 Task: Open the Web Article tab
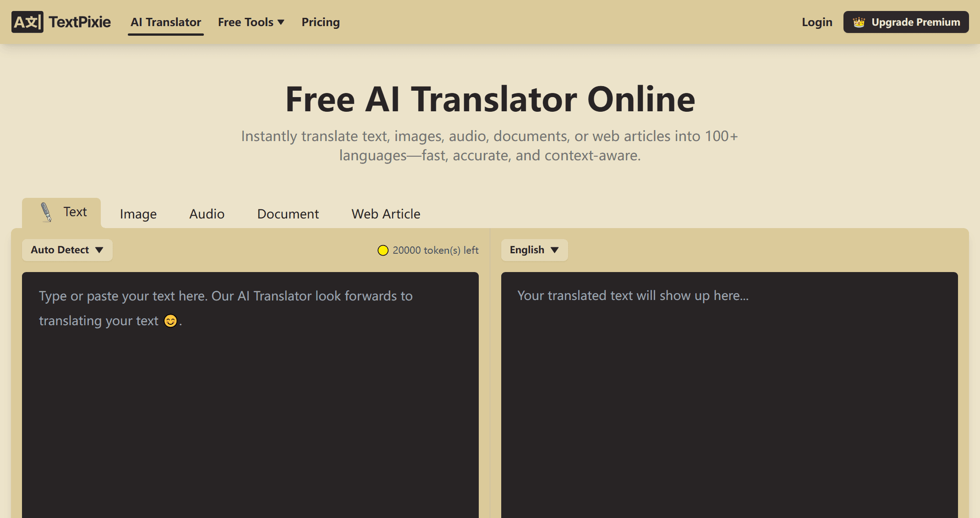(x=386, y=214)
